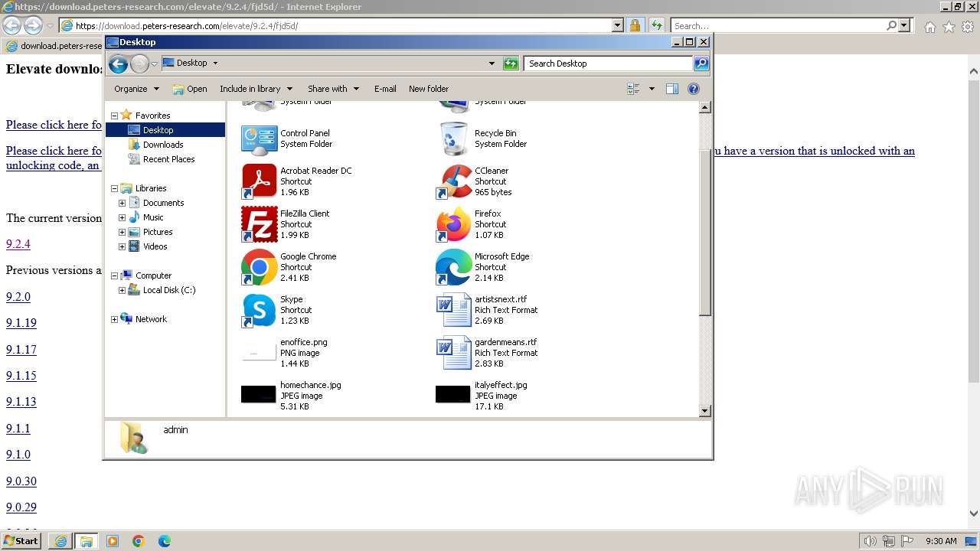Screen dimensions: 980x551
Task: Click the IE search box
Action: (779, 25)
